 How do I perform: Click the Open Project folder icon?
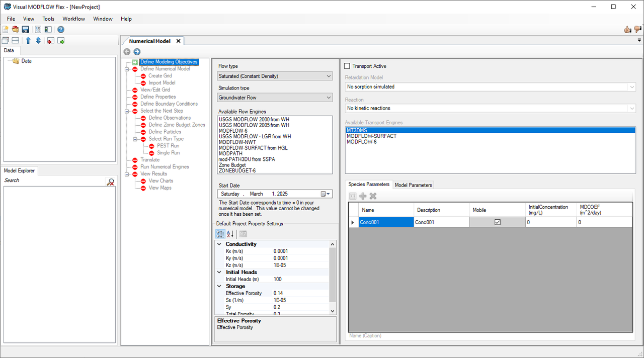(15, 30)
